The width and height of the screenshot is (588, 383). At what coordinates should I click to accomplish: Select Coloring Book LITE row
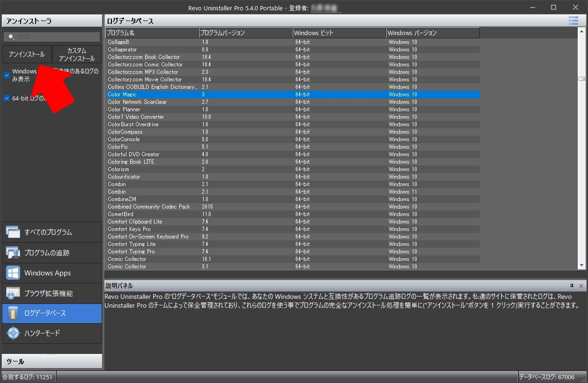pos(293,162)
